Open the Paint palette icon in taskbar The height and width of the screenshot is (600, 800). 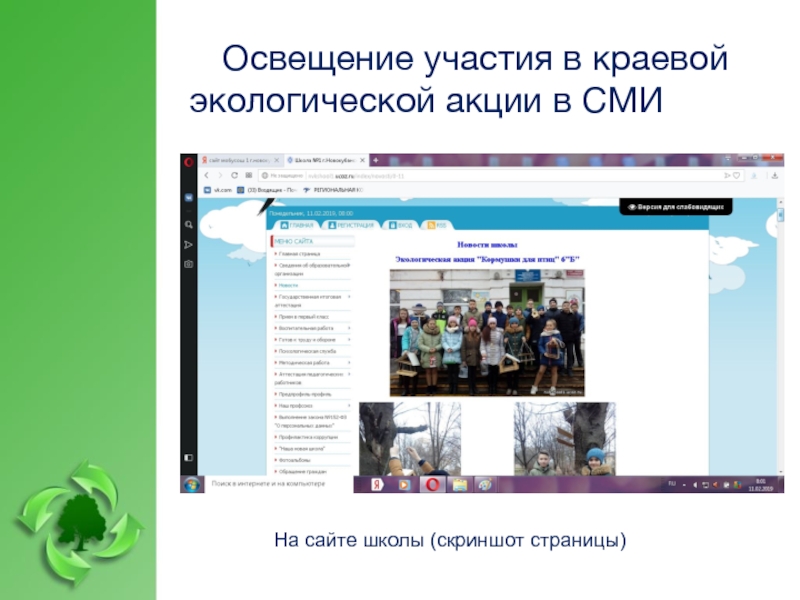point(484,484)
